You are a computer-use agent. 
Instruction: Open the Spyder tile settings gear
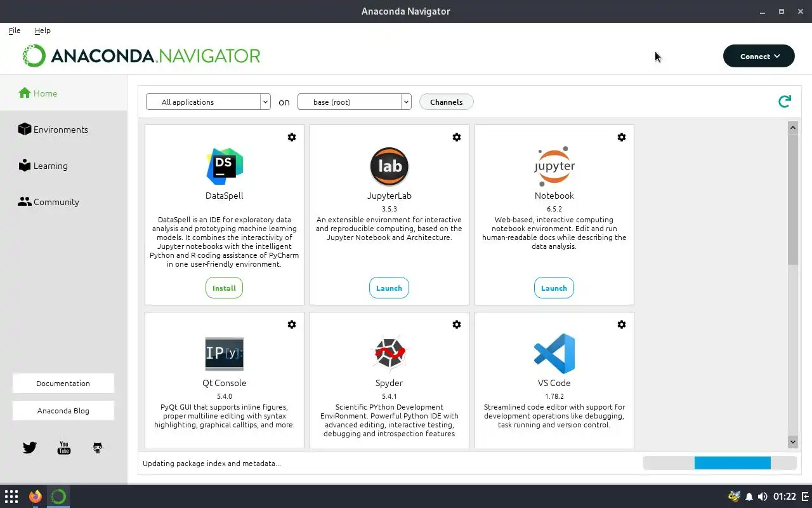tap(457, 324)
